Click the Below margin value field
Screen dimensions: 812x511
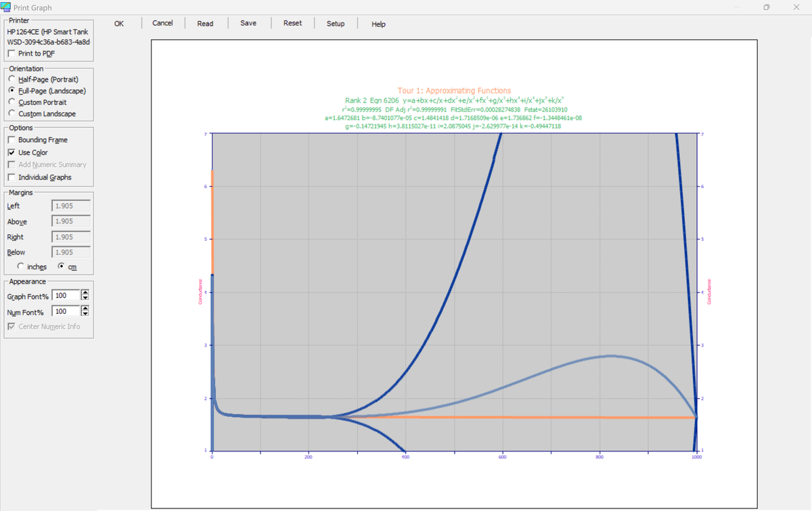(x=71, y=252)
